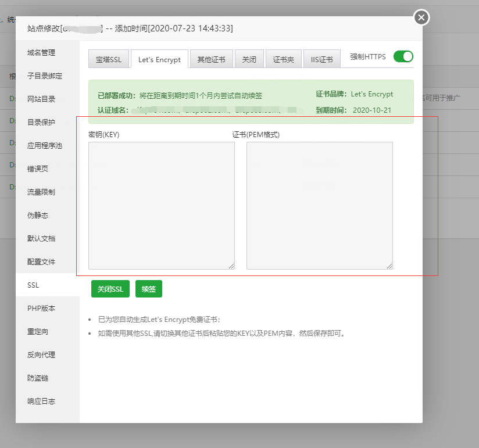
Task: Select the IIS证书 tab
Action: [x=321, y=59]
